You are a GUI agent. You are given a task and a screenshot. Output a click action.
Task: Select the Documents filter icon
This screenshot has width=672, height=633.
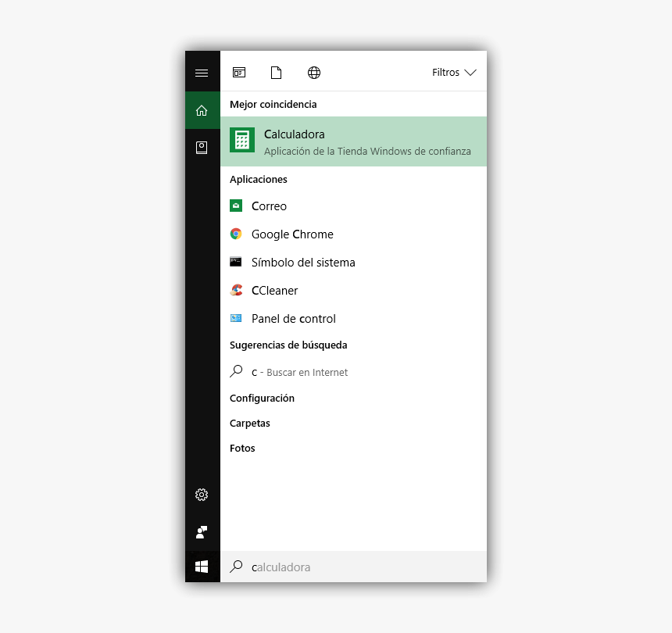tap(276, 72)
